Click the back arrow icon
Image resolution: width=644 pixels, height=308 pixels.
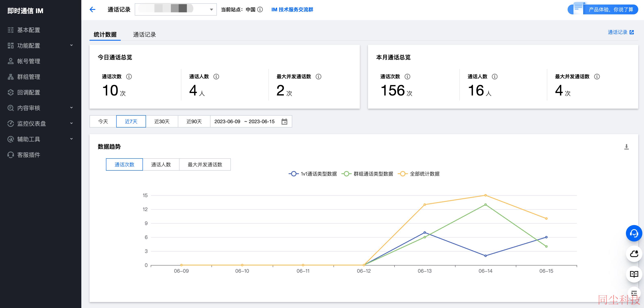(92, 9)
